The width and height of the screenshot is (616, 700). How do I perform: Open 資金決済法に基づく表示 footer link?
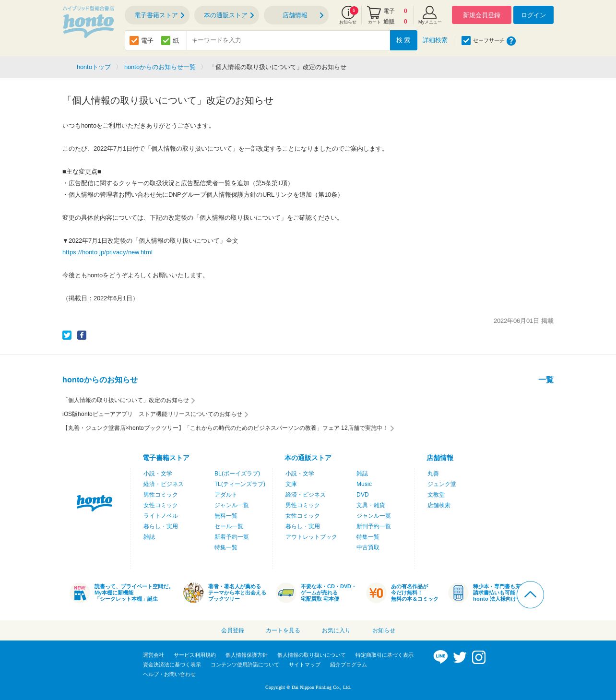coord(172,665)
